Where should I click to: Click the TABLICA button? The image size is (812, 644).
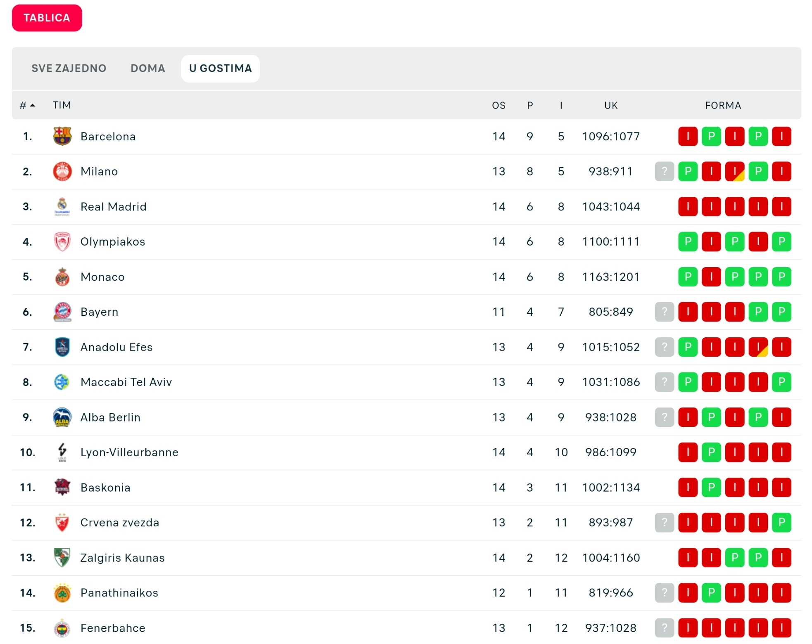pyautogui.click(x=47, y=18)
